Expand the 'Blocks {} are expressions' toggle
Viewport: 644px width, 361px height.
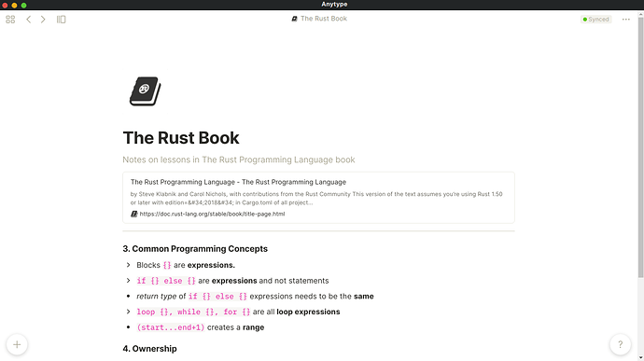point(128,265)
